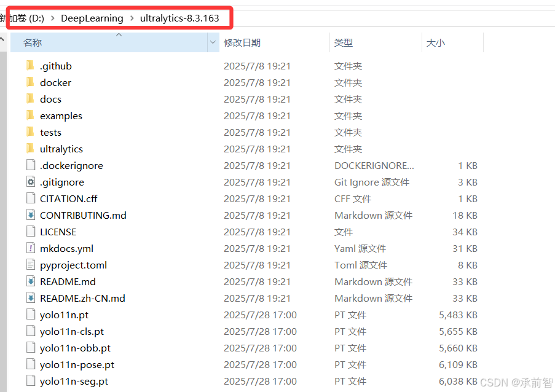555x392 pixels.
Task: Click the 6,109 KB size value
Action: click(x=459, y=365)
